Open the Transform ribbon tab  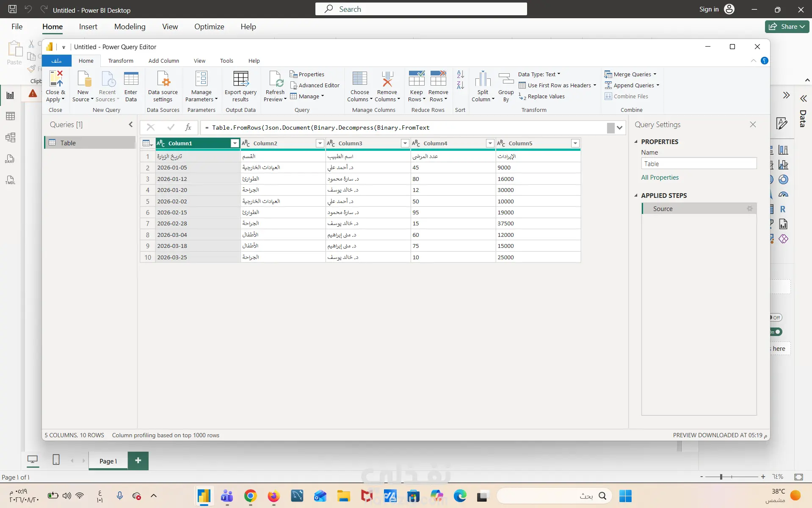pyautogui.click(x=121, y=61)
